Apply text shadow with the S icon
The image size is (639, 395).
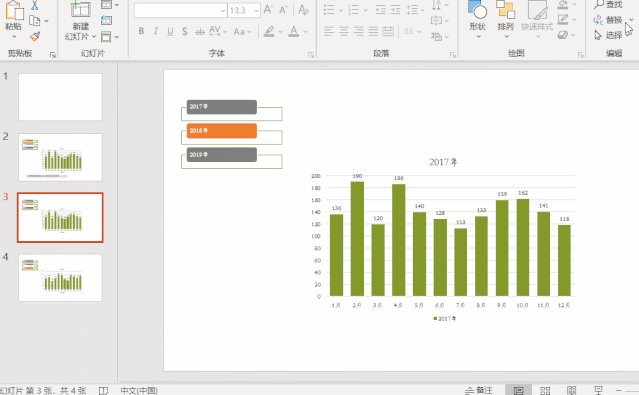(185, 31)
